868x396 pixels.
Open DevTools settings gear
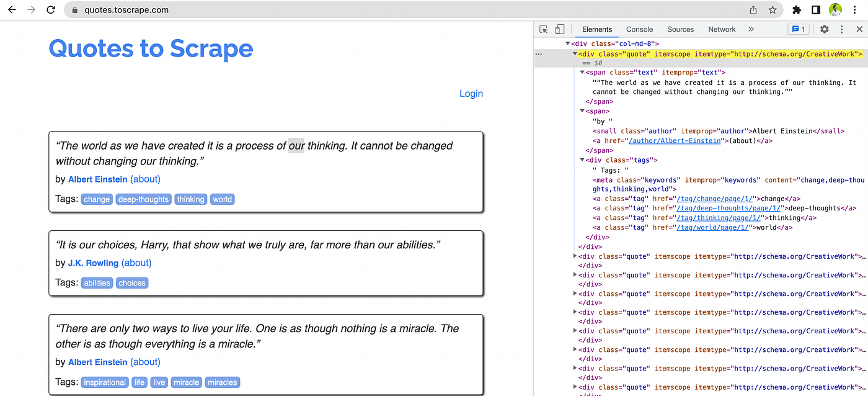pos(824,29)
